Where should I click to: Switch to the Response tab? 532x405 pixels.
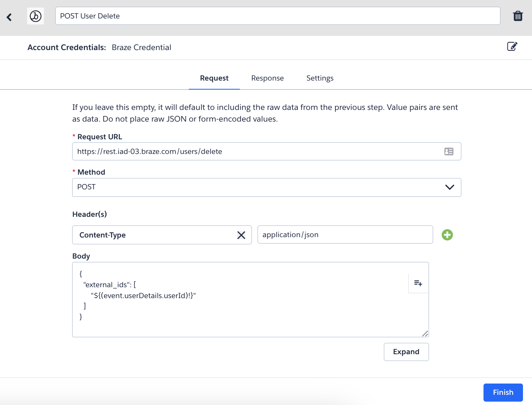point(267,78)
